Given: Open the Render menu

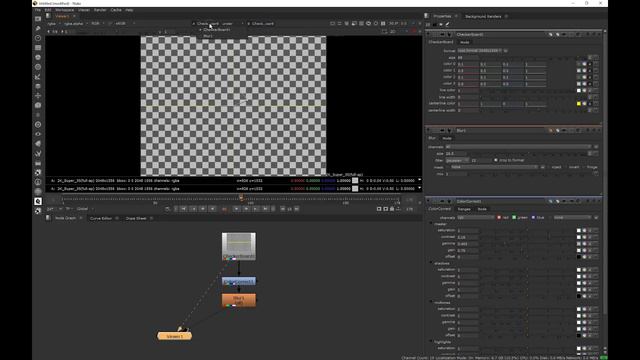Looking at the screenshot, I should [100, 10].
